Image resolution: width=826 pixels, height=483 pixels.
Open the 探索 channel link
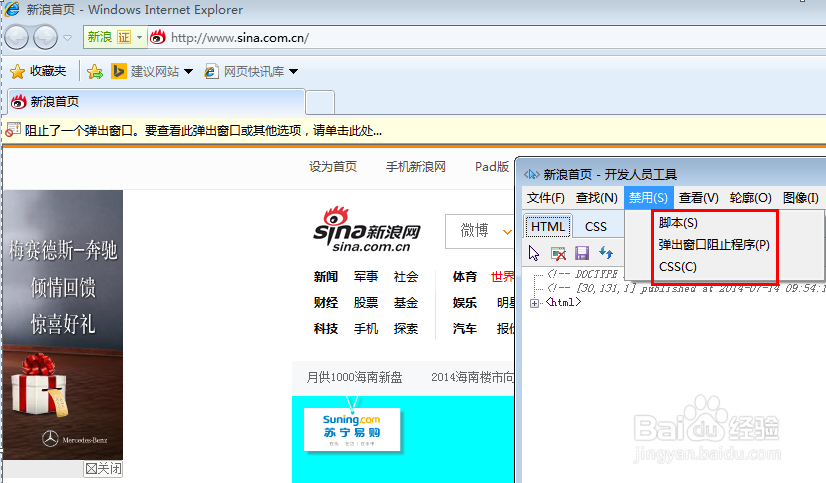click(406, 329)
